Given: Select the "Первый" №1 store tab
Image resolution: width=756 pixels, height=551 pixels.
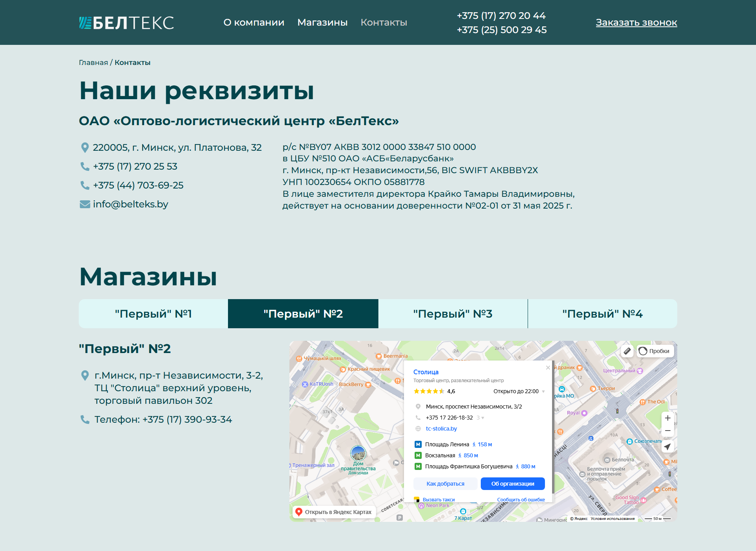Looking at the screenshot, I should 154,314.
